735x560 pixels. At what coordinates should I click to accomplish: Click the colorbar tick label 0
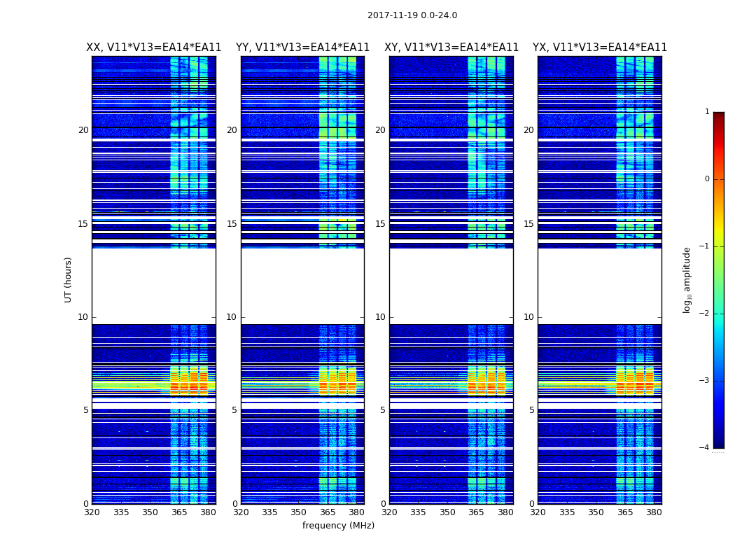707,179
